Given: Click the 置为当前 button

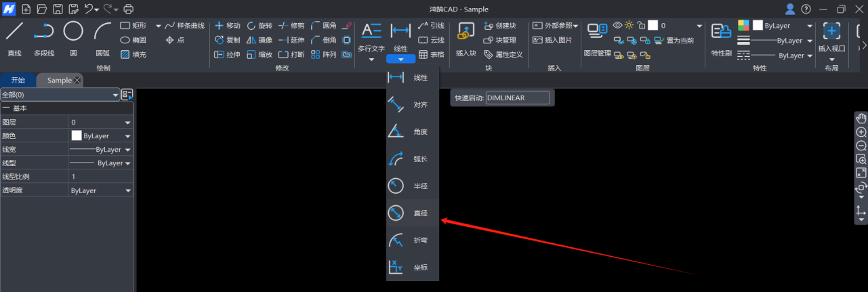Looking at the screenshot, I should pyautogui.click(x=673, y=40).
